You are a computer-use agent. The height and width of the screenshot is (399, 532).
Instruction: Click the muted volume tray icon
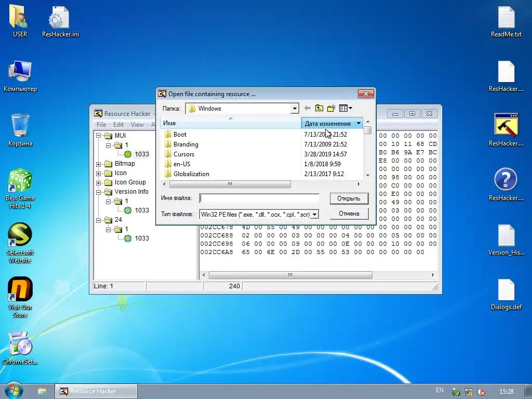coord(481,392)
